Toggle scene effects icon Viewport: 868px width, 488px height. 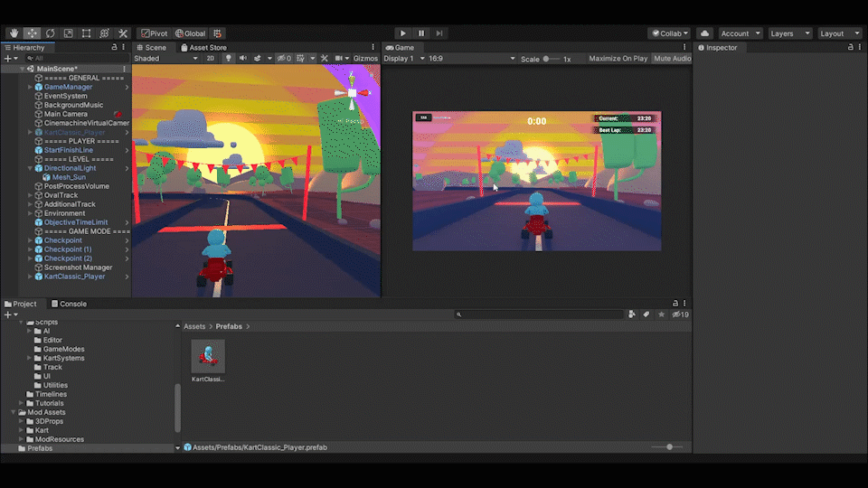(x=258, y=58)
